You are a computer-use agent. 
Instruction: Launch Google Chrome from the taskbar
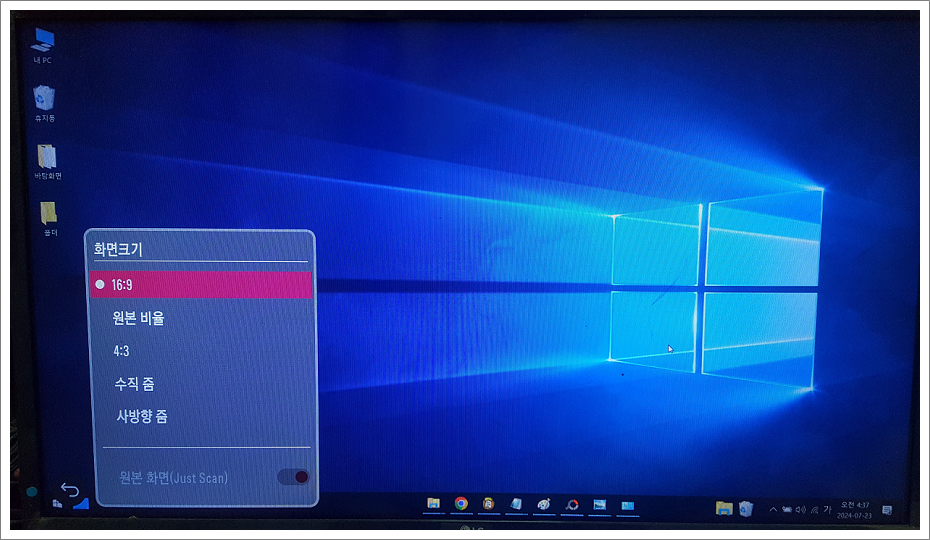click(x=461, y=504)
